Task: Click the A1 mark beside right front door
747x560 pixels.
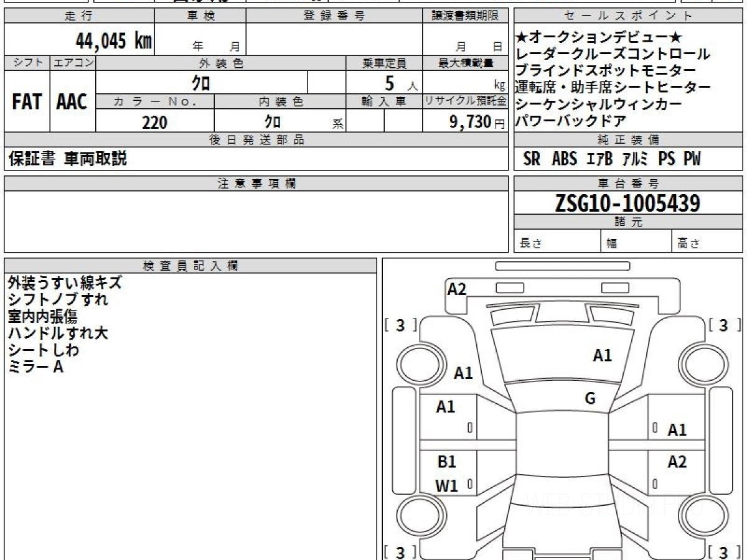Action: (677, 430)
